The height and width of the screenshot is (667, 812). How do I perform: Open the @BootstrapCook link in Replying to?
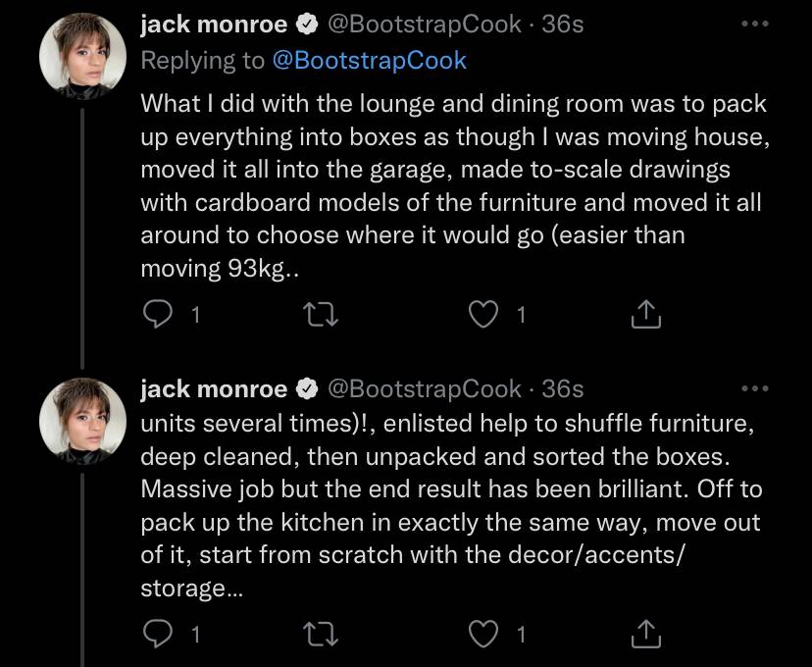370,61
